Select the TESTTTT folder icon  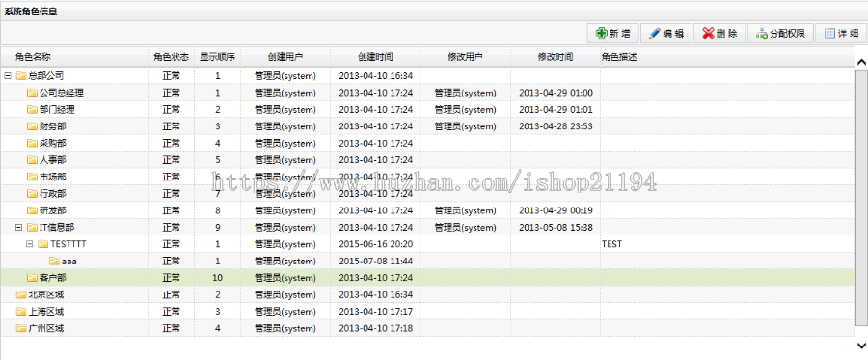[x=43, y=243]
